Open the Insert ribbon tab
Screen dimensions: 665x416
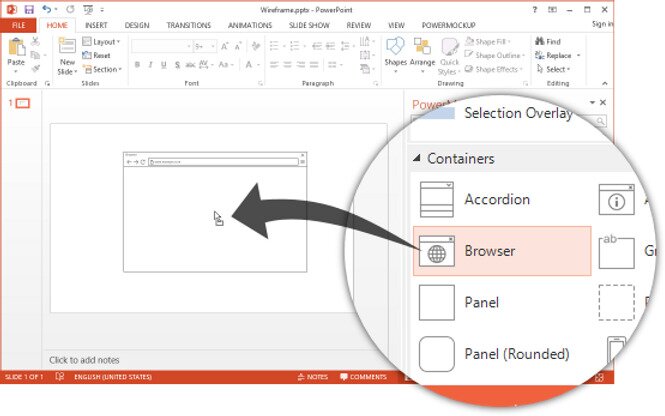(x=96, y=24)
